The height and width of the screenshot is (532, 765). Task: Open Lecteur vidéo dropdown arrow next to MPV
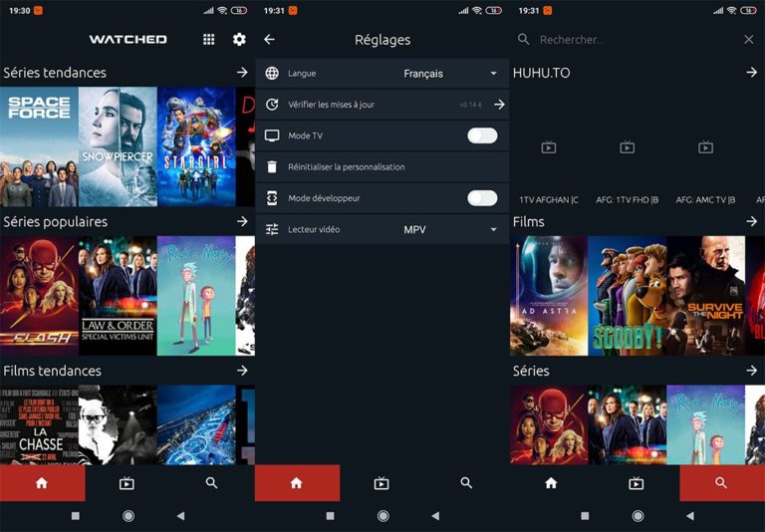coord(494,230)
